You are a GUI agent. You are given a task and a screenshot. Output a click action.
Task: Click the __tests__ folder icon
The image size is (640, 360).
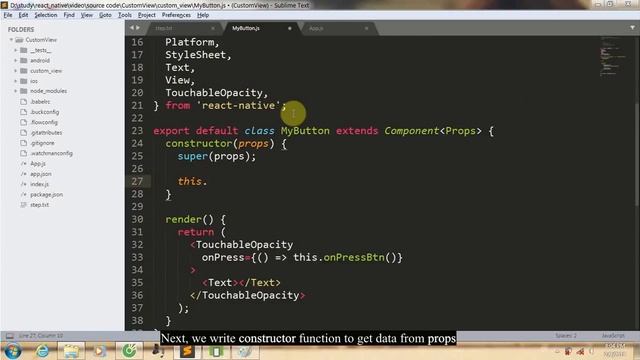24,50
